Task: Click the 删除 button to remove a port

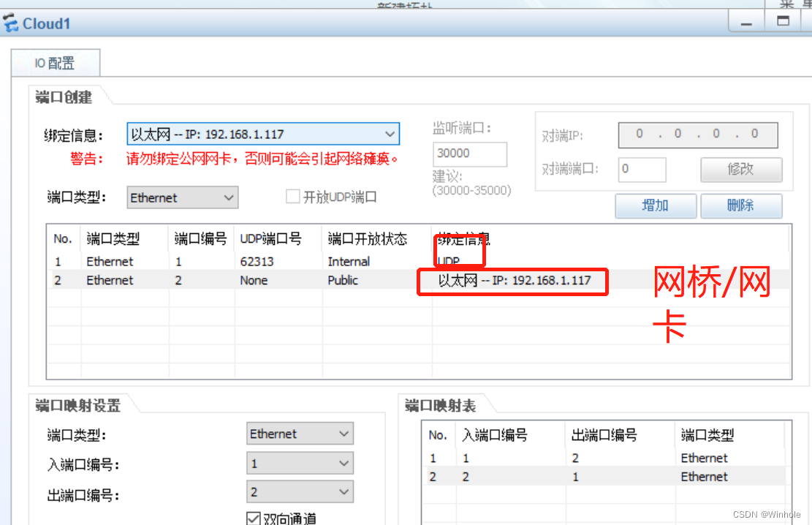Action: coord(741,205)
